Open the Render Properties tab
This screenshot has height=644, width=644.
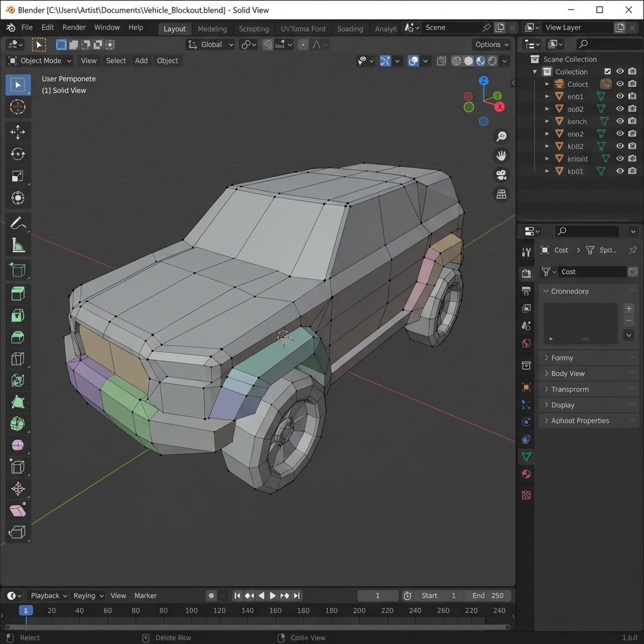pyautogui.click(x=526, y=273)
